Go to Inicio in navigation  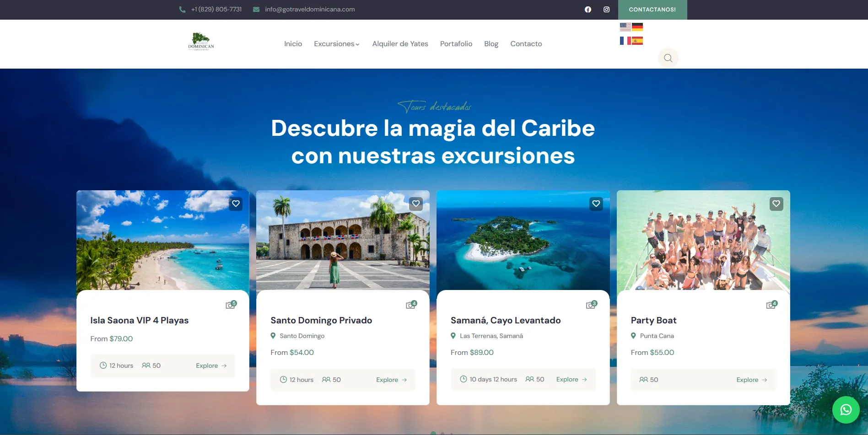point(293,44)
